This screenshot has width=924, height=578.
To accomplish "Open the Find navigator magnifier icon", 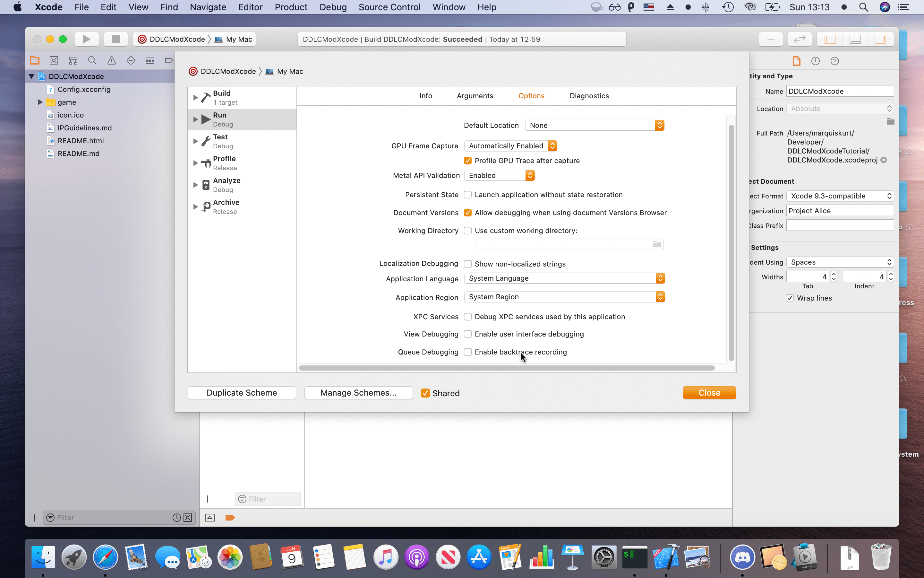I will coord(92,60).
